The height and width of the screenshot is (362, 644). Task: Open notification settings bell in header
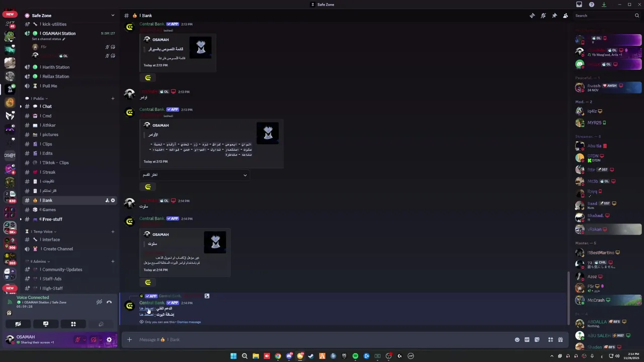point(543,16)
